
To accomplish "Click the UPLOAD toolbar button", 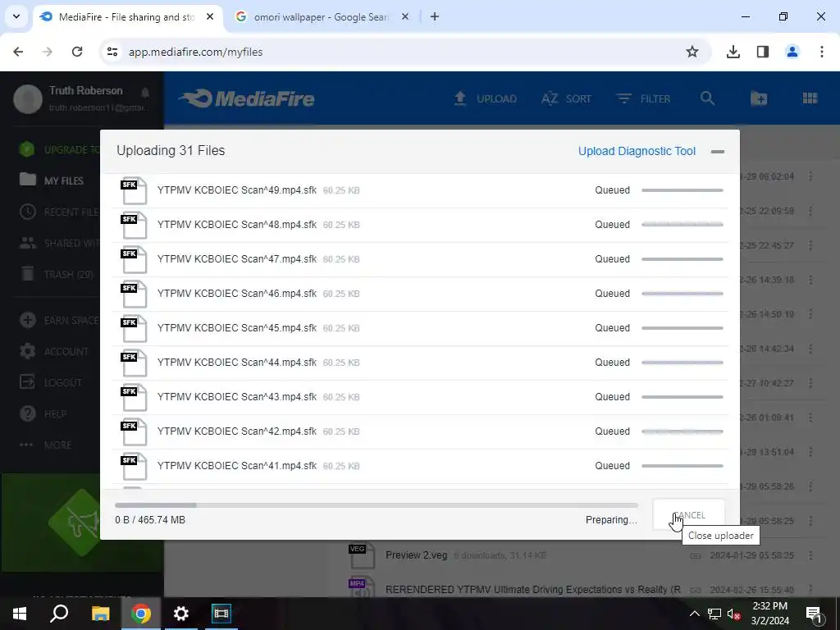I will (486, 98).
